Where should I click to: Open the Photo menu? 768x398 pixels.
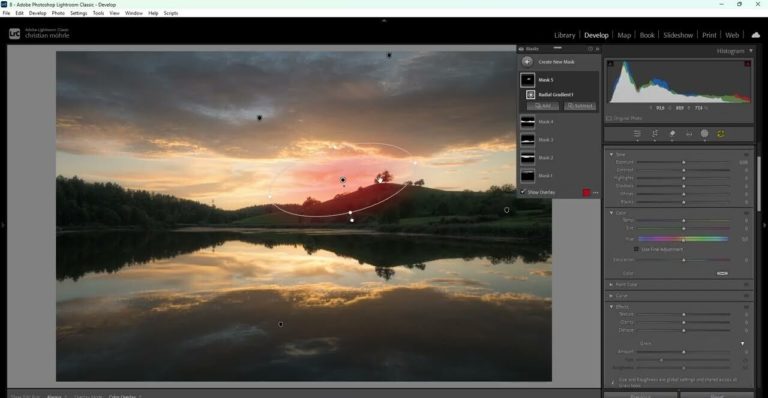pyautogui.click(x=58, y=13)
